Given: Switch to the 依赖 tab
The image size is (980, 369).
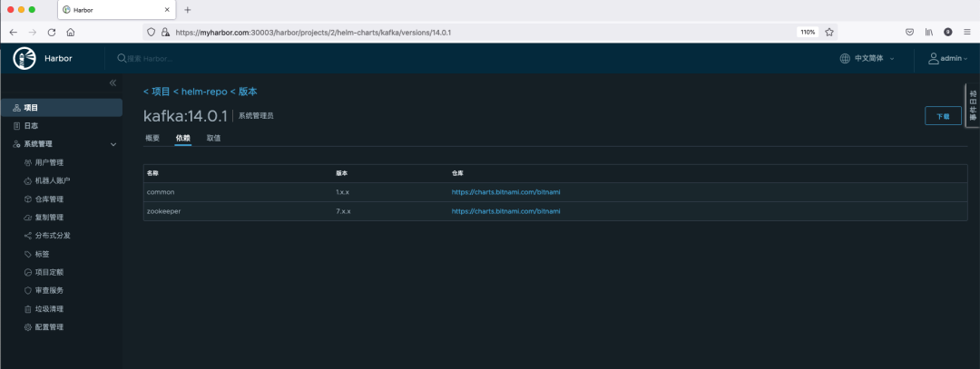Looking at the screenshot, I should [x=183, y=138].
